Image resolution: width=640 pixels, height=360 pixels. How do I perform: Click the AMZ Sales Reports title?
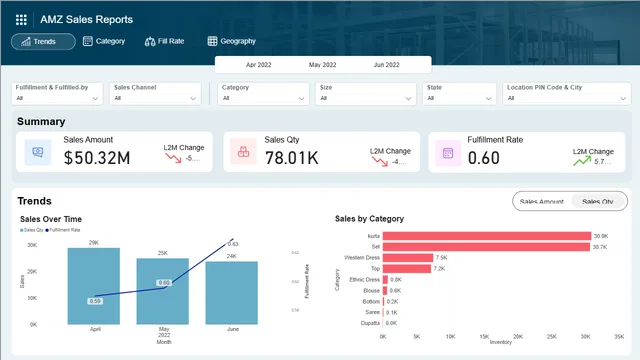87,20
